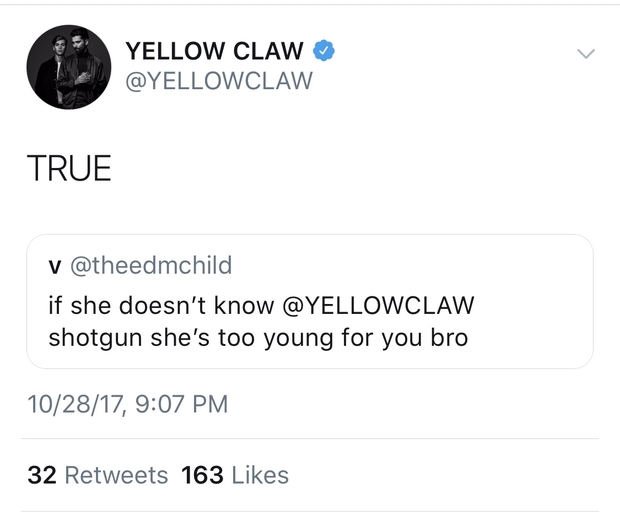Open the YELLOW CLAW profile avatar
620x516 pixels.
click(67, 66)
